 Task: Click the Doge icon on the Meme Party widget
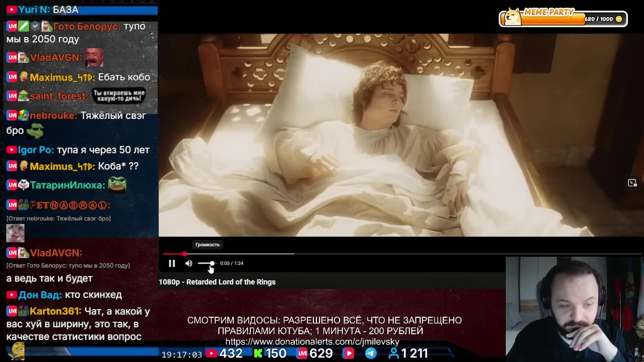513,17
